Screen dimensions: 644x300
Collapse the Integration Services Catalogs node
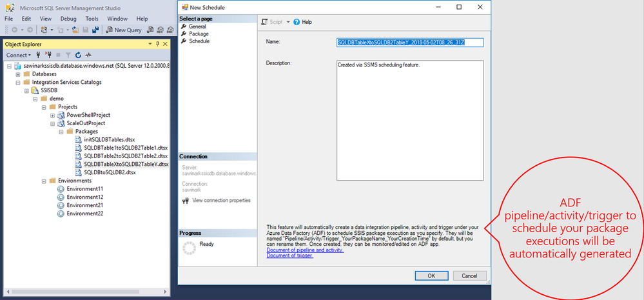(18, 82)
